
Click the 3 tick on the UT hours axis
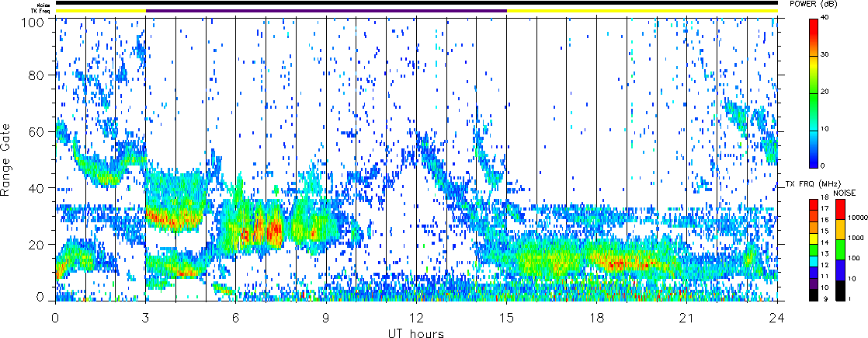pos(145,317)
